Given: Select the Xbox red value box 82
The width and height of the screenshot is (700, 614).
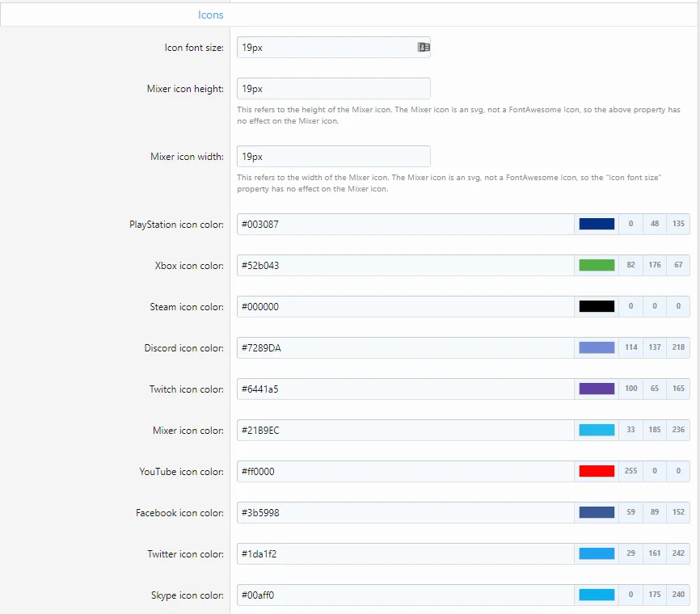Looking at the screenshot, I should coord(630,266).
